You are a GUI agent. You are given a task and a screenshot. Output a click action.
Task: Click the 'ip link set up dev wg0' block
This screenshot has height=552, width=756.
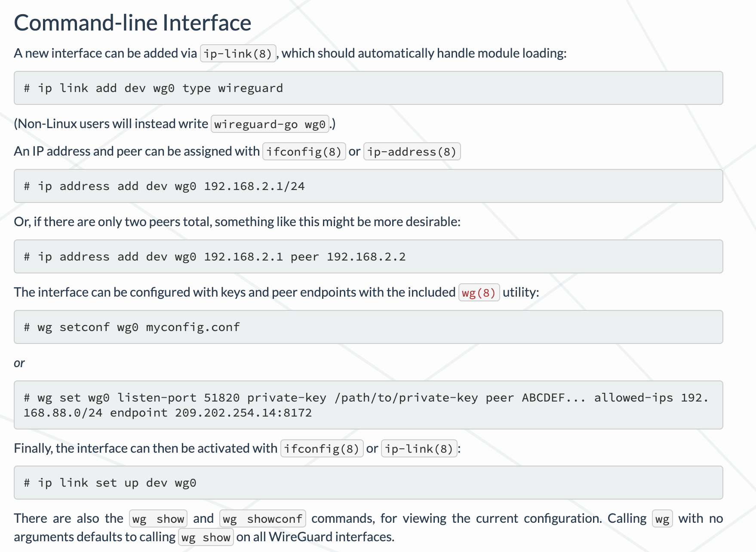[369, 483]
